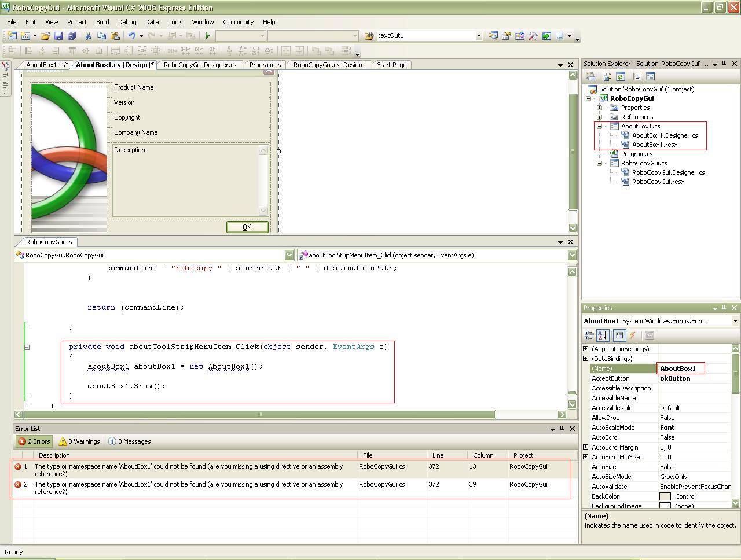Click the horizontal scrollbar thumb in the code editor
Image resolution: width=741 pixels, height=560 pixels.
pyautogui.click(x=259, y=414)
